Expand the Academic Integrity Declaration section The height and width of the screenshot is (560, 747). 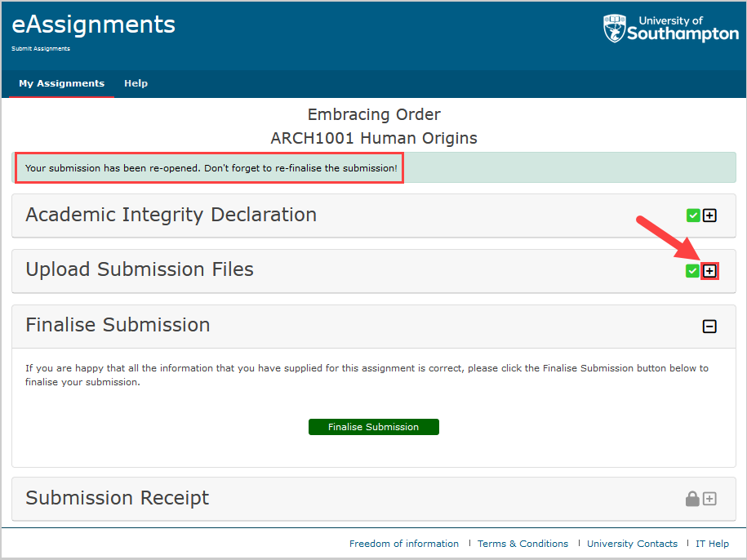[x=709, y=215]
